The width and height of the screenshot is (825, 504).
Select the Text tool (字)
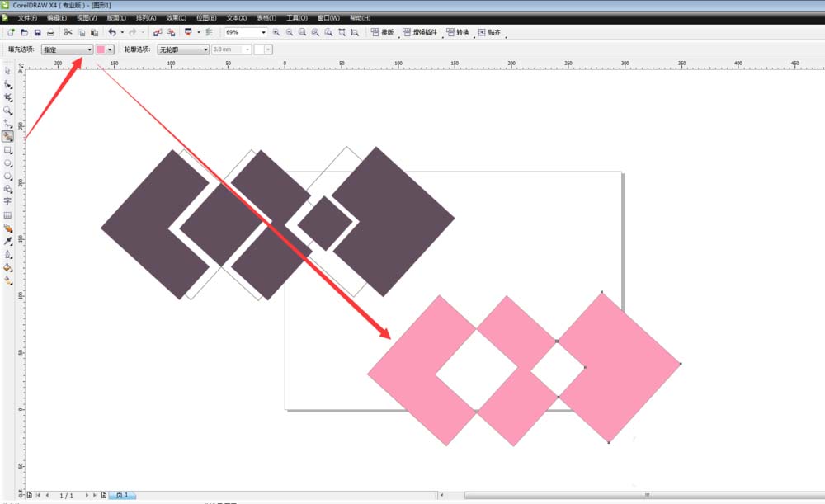7,201
